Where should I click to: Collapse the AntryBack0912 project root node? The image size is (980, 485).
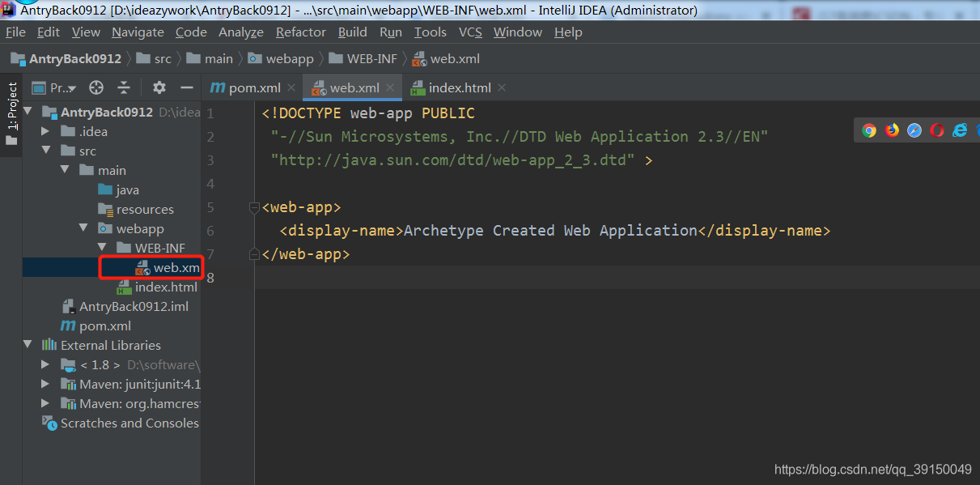coord(28,112)
